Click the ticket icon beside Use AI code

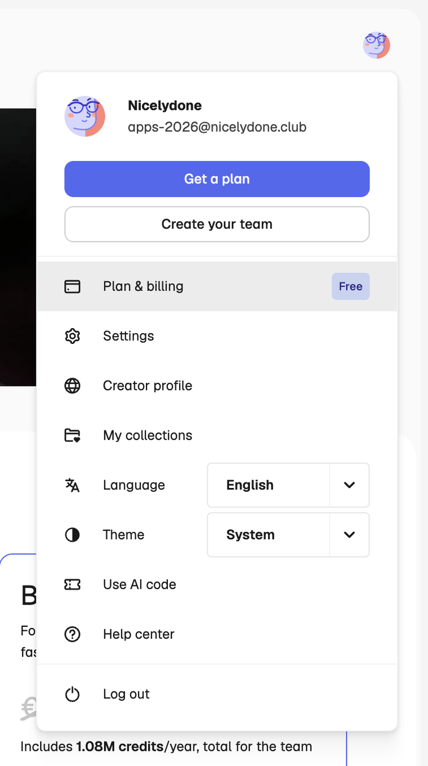pyautogui.click(x=72, y=585)
